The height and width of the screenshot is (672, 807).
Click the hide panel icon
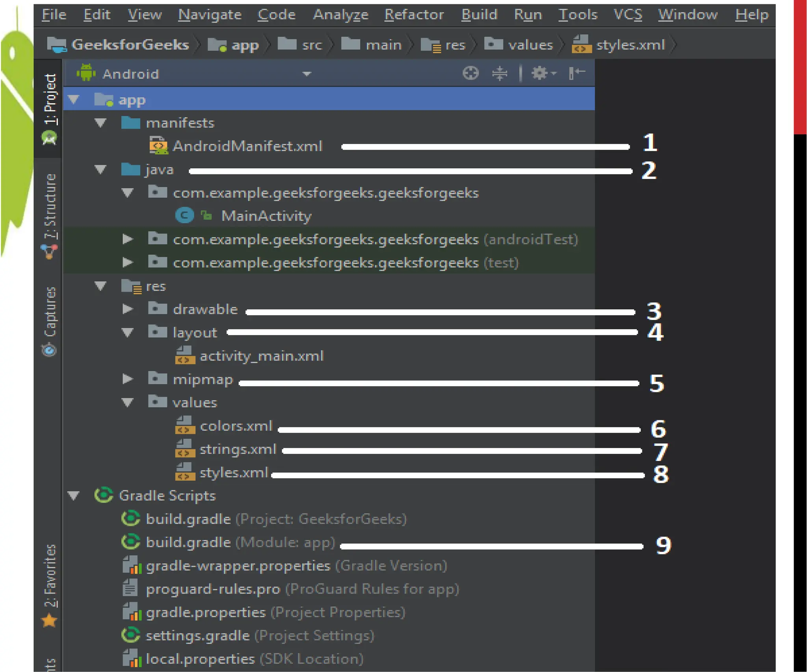(576, 73)
